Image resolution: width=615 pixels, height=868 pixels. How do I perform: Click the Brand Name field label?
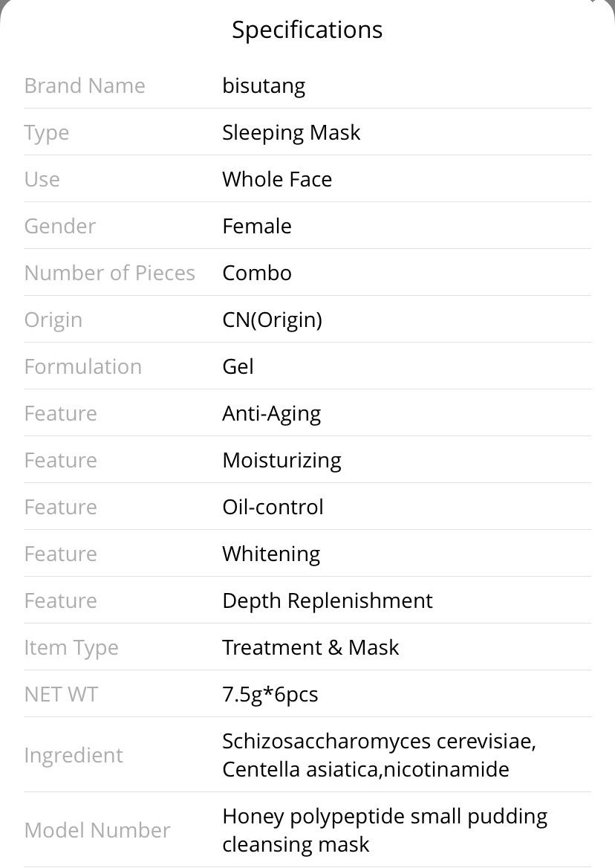[x=85, y=85]
